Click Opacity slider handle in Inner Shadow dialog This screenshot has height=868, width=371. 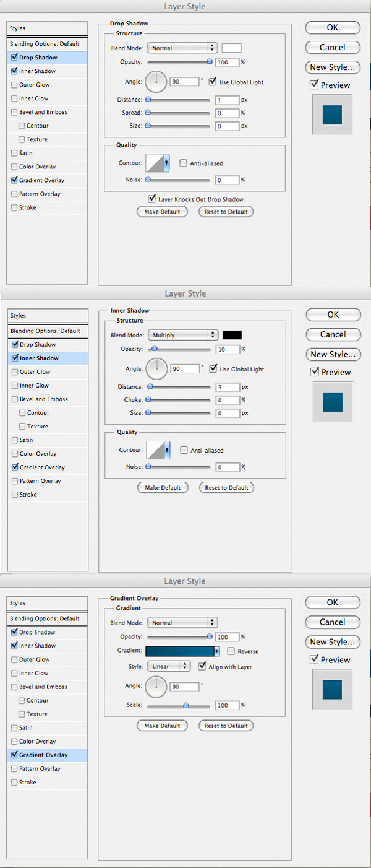(154, 349)
